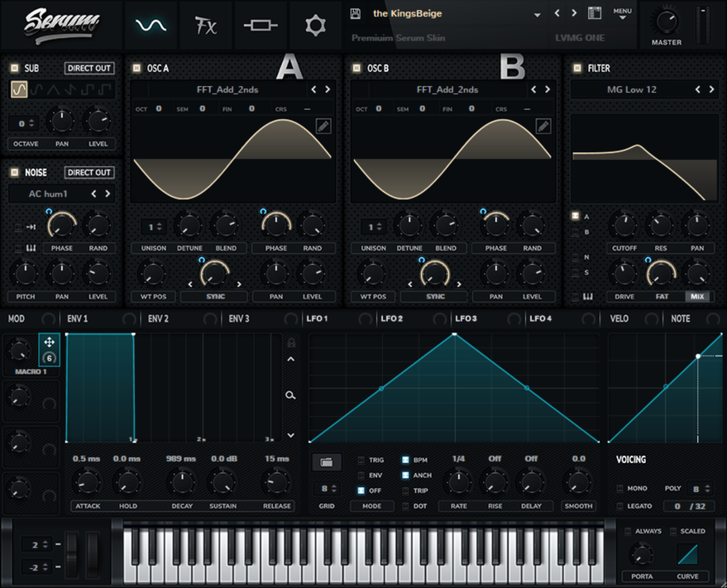The height and width of the screenshot is (588, 727).
Task: Click the filter MIX label button
Action: [x=697, y=296]
